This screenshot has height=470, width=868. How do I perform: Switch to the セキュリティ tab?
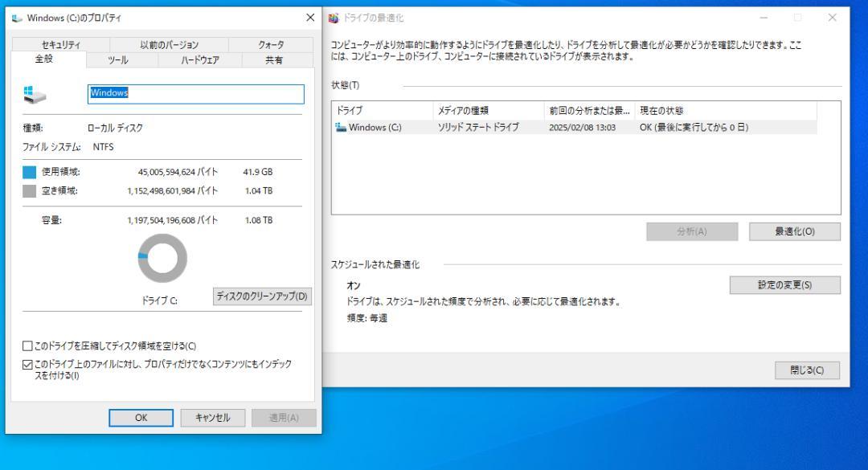click(x=61, y=45)
